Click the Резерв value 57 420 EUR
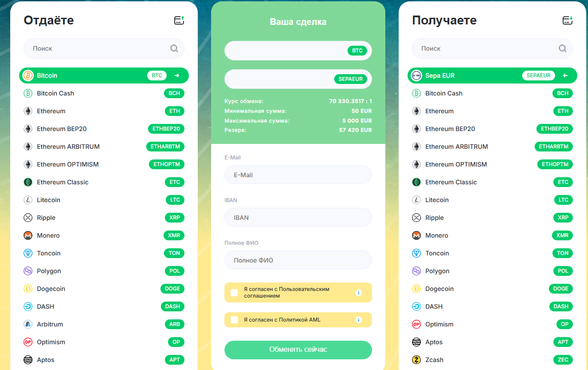588x370 pixels. (356, 130)
